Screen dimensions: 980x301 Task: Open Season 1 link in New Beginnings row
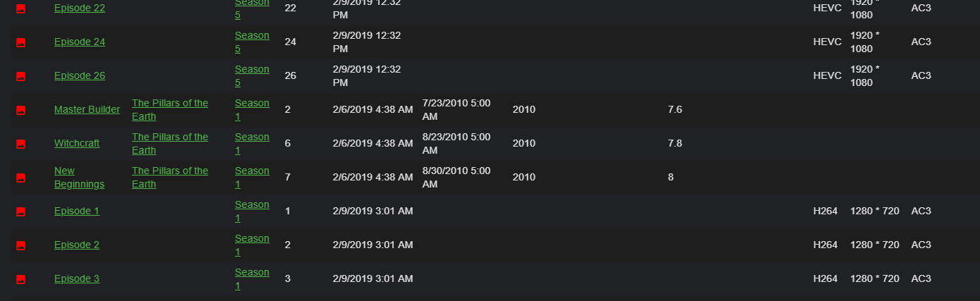tap(252, 177)
